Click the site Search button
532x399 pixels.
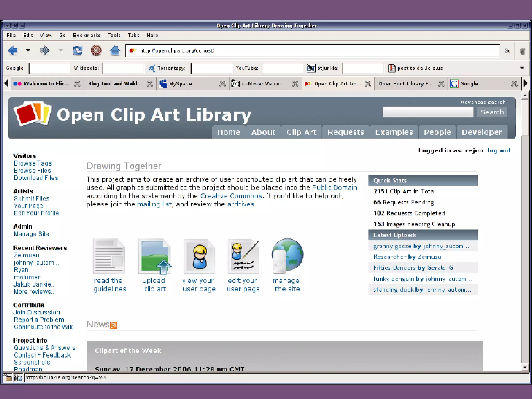[492, 112]
